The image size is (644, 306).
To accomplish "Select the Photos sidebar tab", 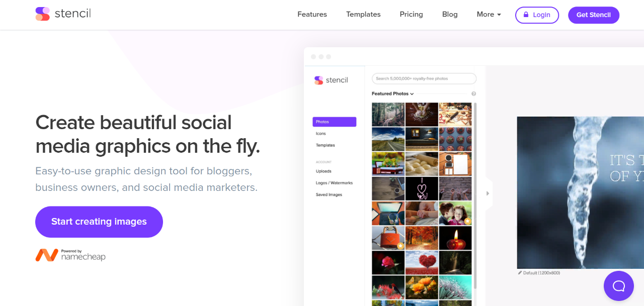I will click(334, 122).
